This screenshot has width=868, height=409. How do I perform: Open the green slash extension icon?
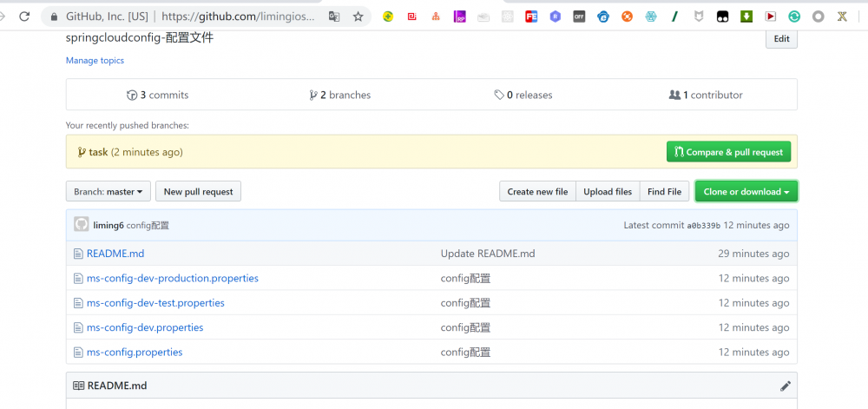pyautogui.click(x=674, y=16)
